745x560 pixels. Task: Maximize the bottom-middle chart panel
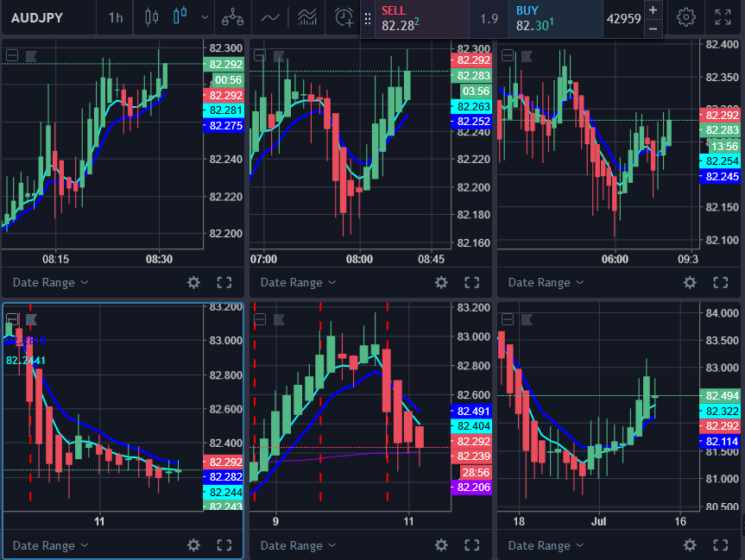click(x=472, y=545)
